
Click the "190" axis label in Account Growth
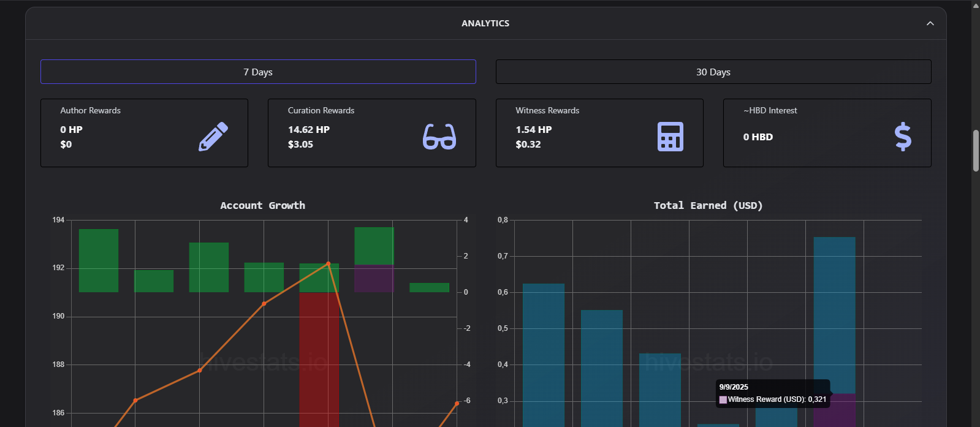coord(58,316)
